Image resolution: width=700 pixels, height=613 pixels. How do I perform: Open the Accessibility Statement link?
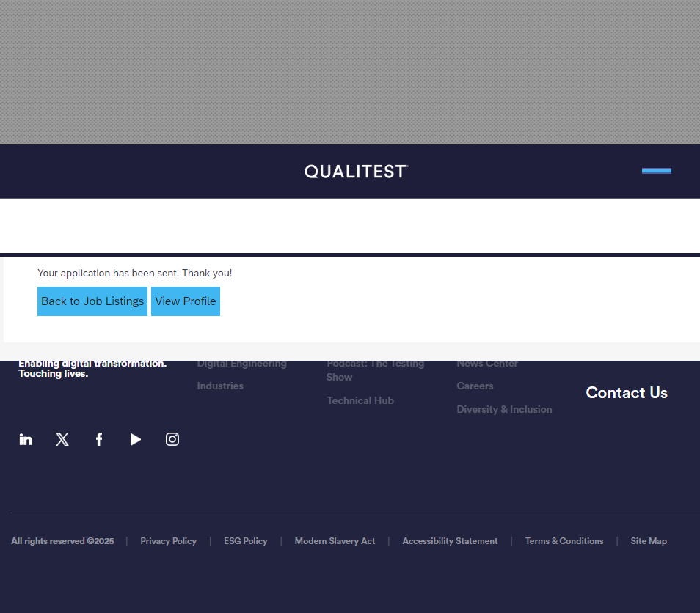pos(450,541)
